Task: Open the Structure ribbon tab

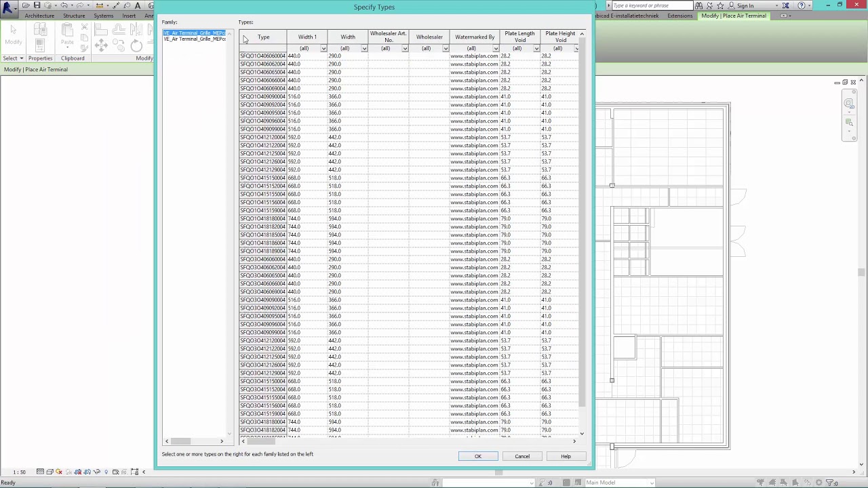Action: pyautogui.click(x=74, y=16)
